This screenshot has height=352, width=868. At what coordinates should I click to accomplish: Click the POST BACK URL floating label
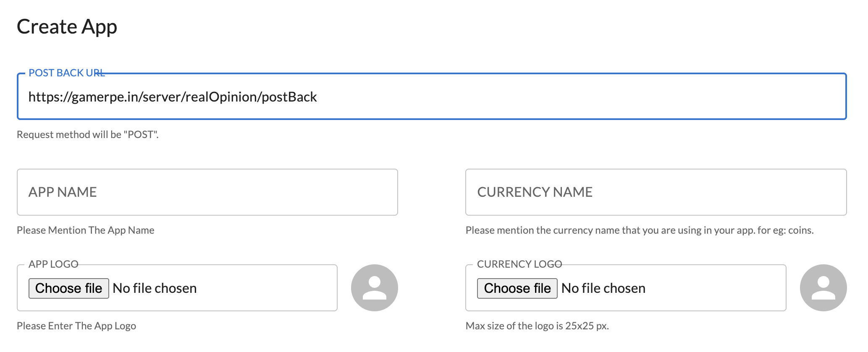[x=66, y=73]
